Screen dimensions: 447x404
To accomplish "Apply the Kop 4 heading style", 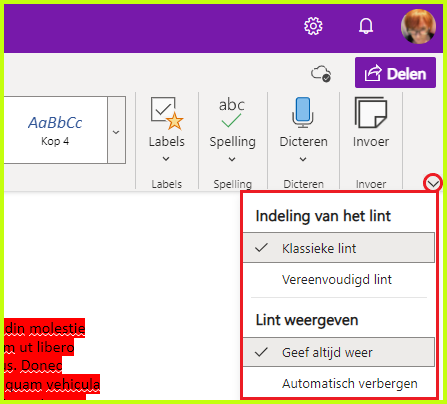I will 55,130.
